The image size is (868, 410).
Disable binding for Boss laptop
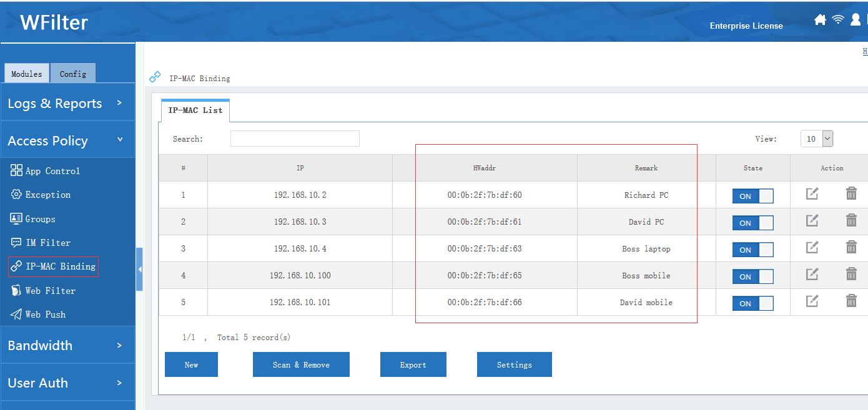[752, 249]
